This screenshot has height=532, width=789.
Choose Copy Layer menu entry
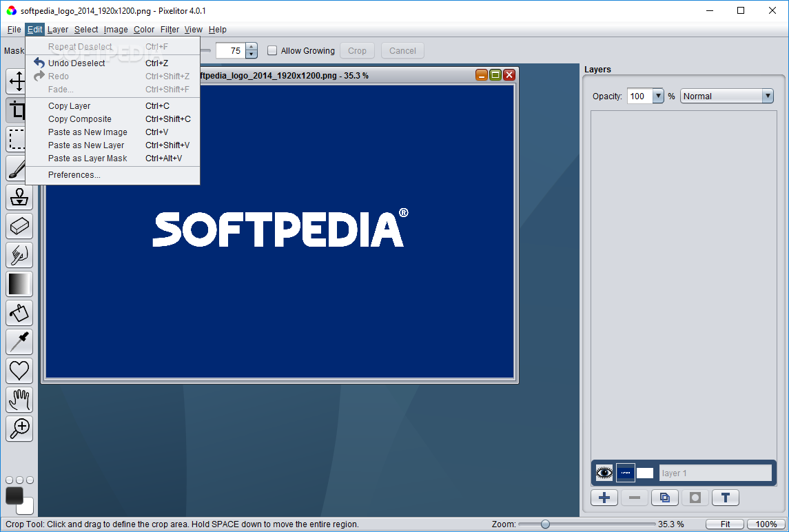tap(113, 105)
